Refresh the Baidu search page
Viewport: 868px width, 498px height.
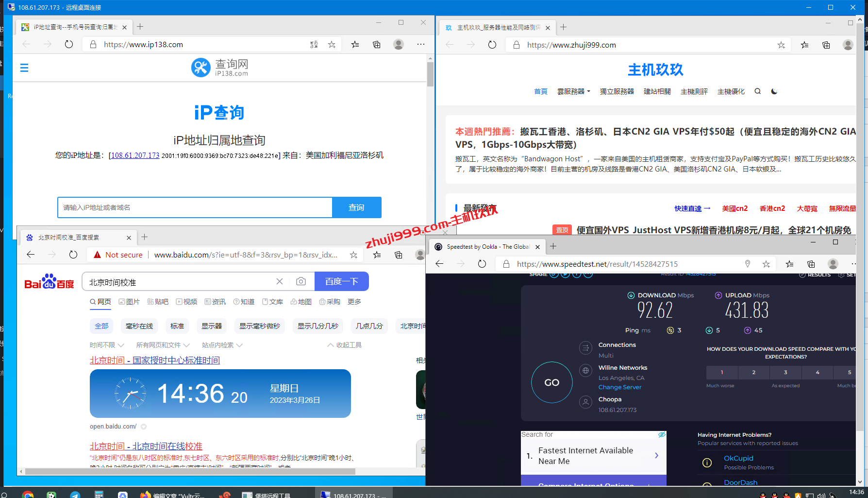[73, 255]
